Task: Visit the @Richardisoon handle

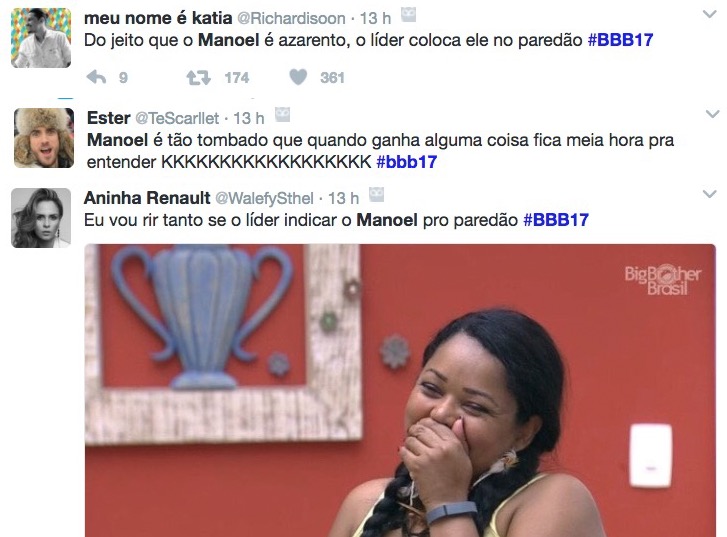Action: click(x=291, y=19)
